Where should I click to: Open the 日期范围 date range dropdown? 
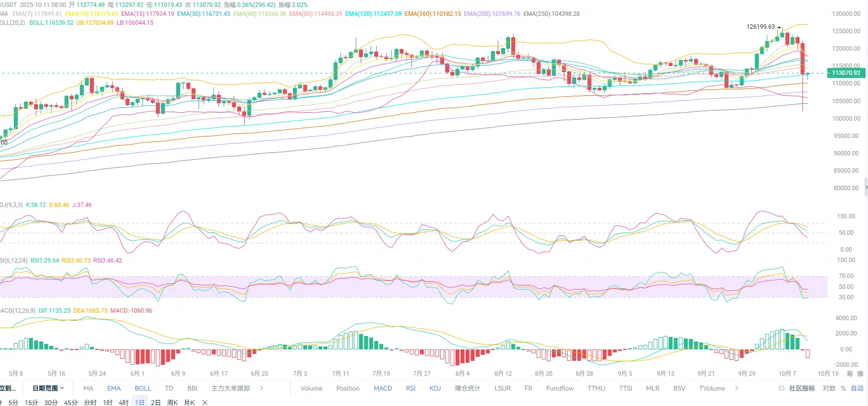[48, 388]
